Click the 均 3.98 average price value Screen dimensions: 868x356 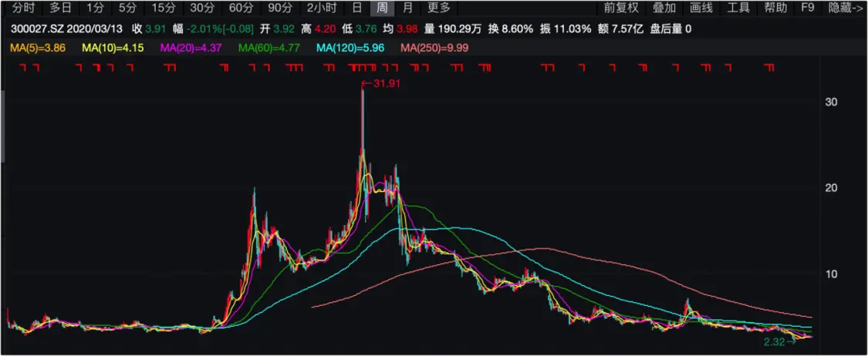[400, 29]
